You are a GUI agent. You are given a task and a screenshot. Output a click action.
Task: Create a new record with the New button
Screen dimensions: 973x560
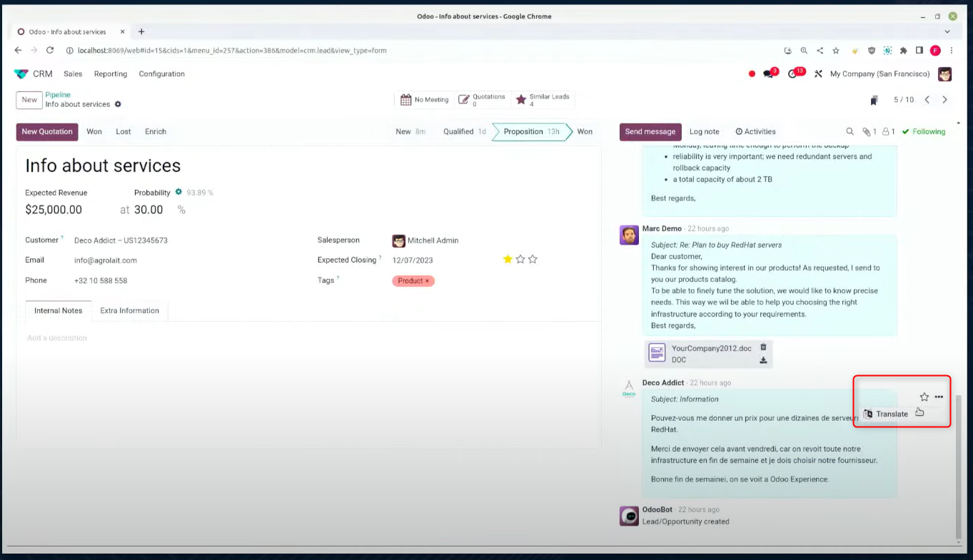pyautogui.click(x=29, y=100)
